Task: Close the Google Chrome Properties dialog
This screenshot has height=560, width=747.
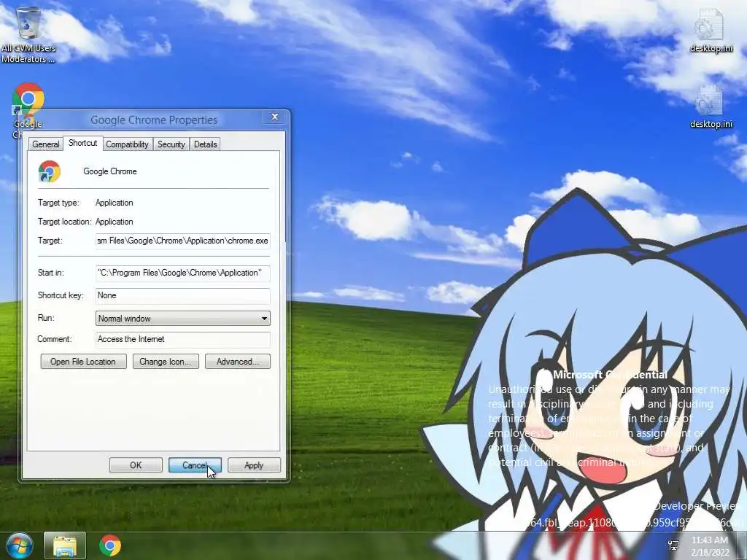Action: point(275,117)
